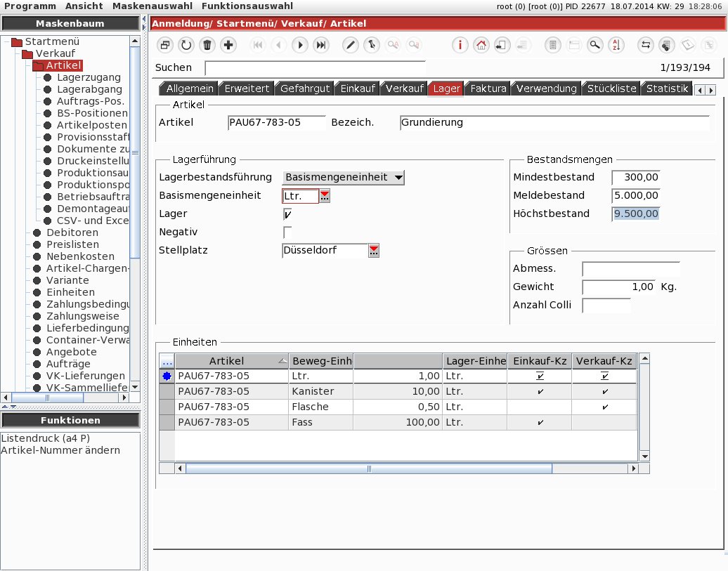Screen dimensions: 728x571
Task: Click the refresh record toolbar icon
Action: (186, 45)
